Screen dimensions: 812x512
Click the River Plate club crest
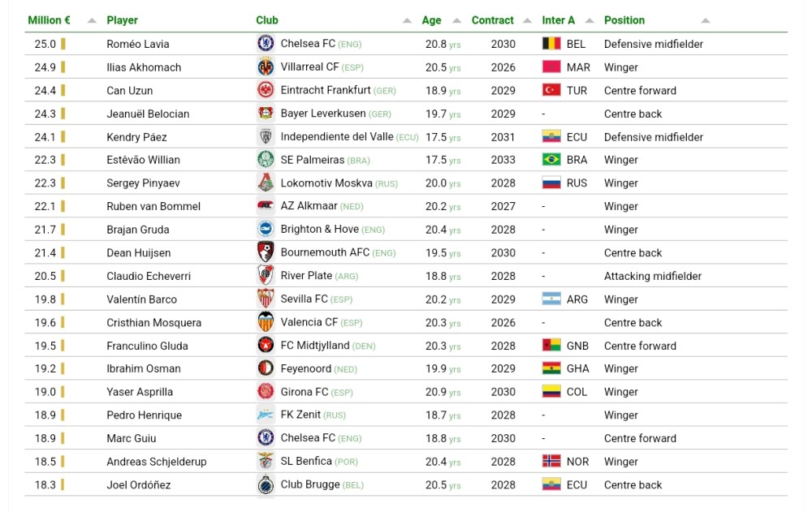[266, 276]
